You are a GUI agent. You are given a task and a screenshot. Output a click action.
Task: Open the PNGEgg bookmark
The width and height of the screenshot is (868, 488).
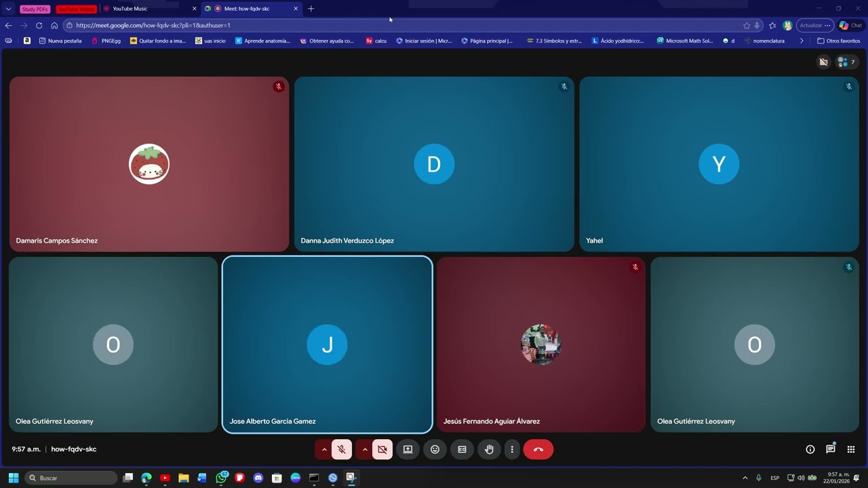tap(106, 41)
